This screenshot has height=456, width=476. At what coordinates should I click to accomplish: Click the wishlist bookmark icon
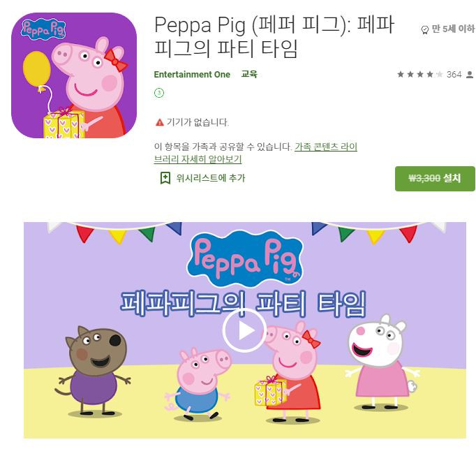pos(165,178)
